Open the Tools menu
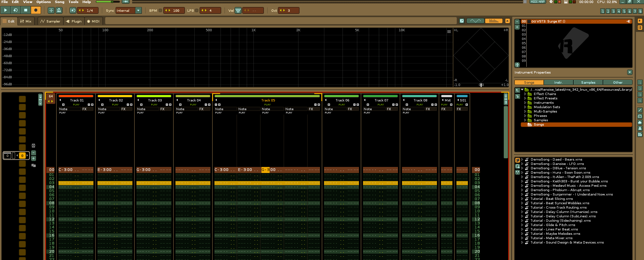Viewport: 644px width, 260px height. click(73, 2)
